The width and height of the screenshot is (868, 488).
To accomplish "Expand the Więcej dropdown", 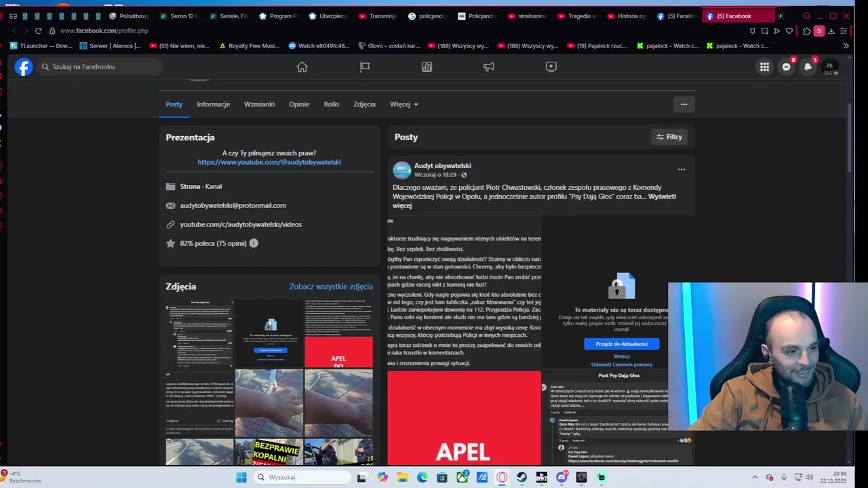I will point(403,104).
